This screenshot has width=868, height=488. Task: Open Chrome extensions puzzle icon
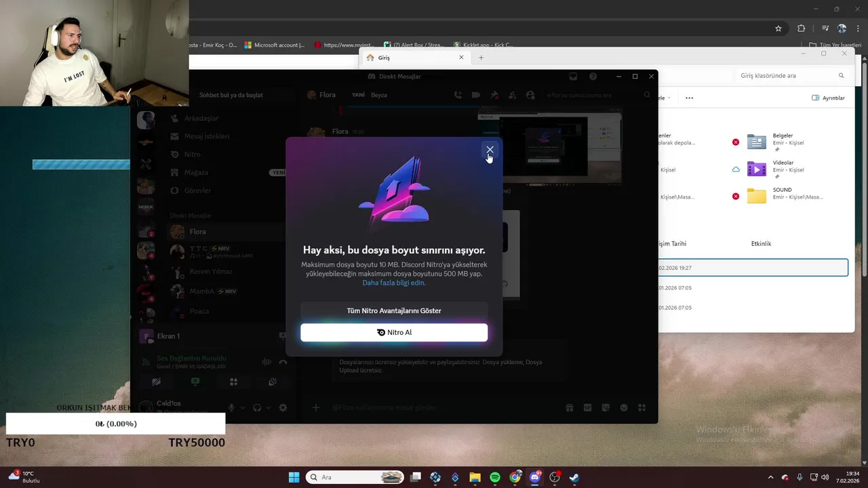point(801,28)
